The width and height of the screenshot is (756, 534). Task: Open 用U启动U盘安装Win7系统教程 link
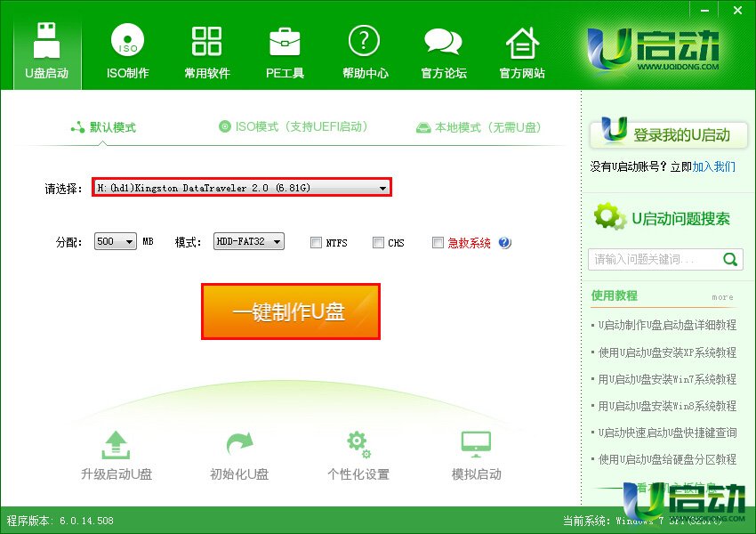[x=667, y=380]
